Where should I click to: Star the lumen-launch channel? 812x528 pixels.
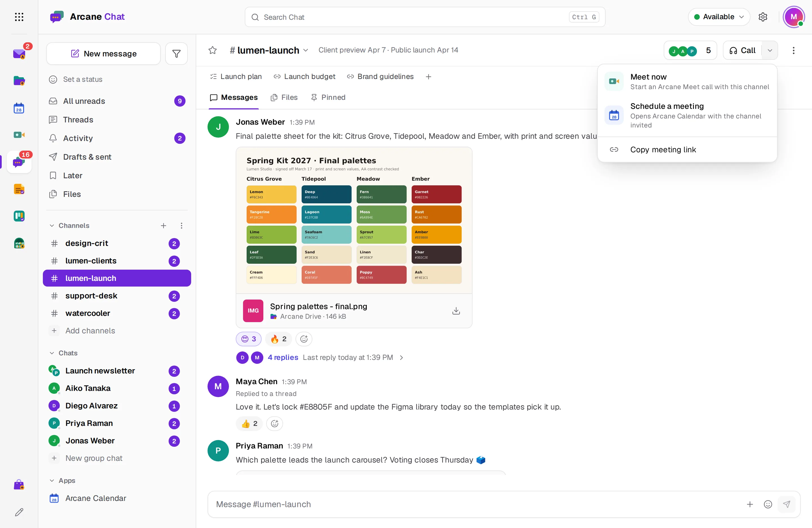(x=213, y=50)
